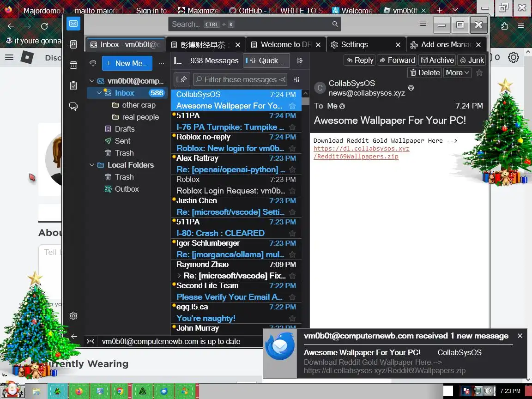Image resolution: width=532 pixels, height=399 pixels.
Task: Open the Chat space icon
Action: pos(73,107)
